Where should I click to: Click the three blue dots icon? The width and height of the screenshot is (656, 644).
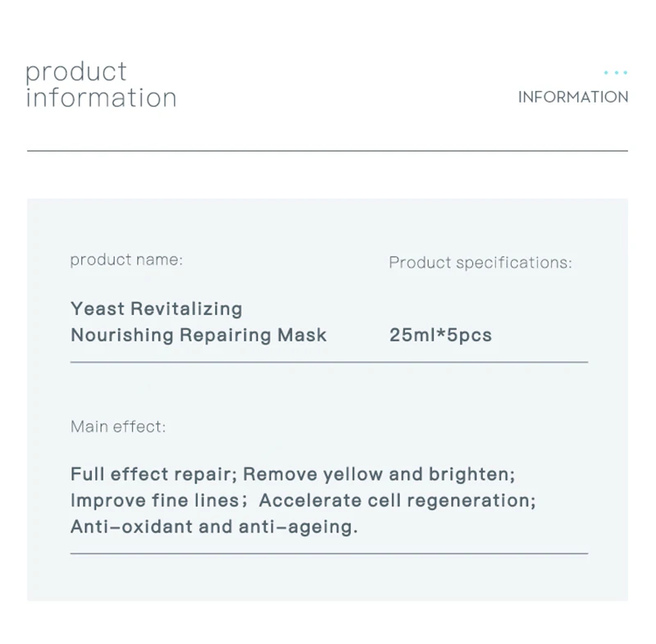615,73
